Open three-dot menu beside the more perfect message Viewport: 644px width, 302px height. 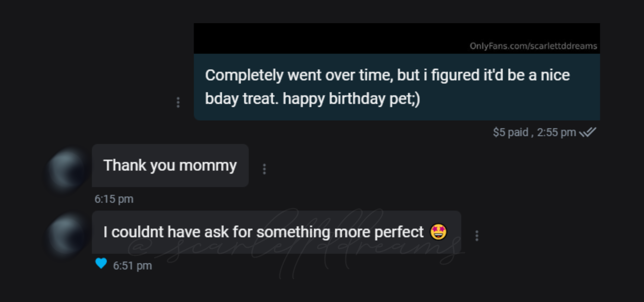coord(477,236)
